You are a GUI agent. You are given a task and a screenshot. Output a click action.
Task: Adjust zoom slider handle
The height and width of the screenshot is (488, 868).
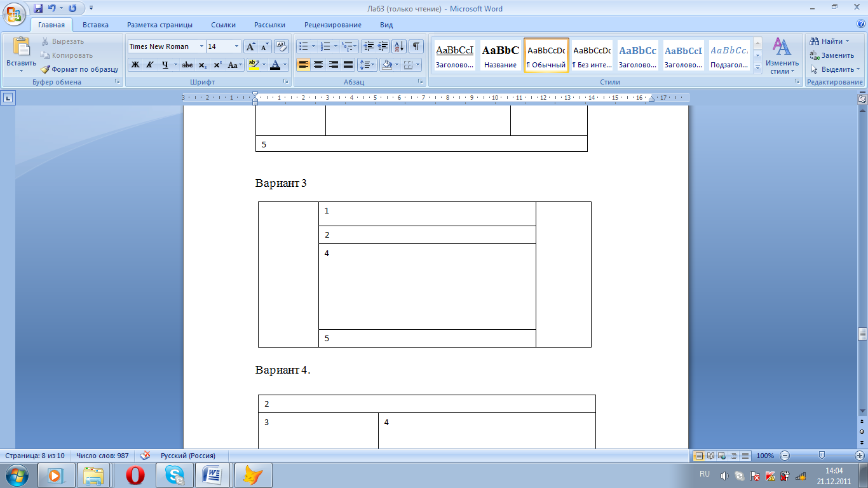click(822, 456)
